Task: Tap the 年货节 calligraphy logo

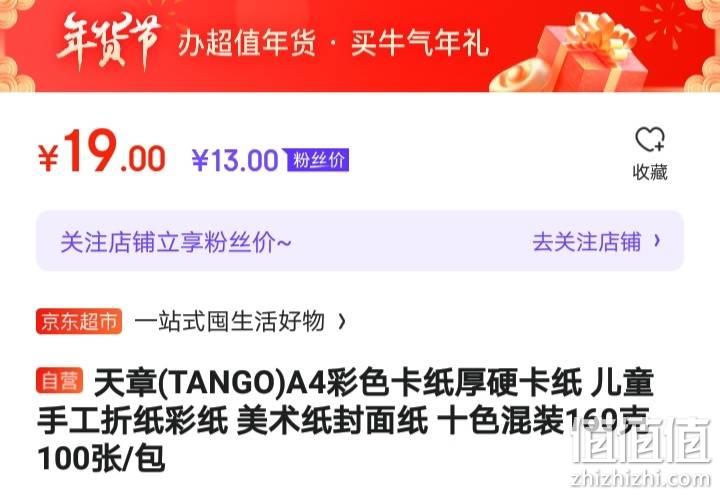Action: click(108, 40)
